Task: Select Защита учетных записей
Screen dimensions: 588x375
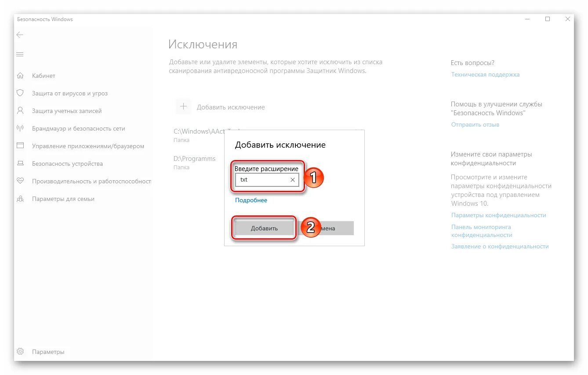Action: point(67,111)
